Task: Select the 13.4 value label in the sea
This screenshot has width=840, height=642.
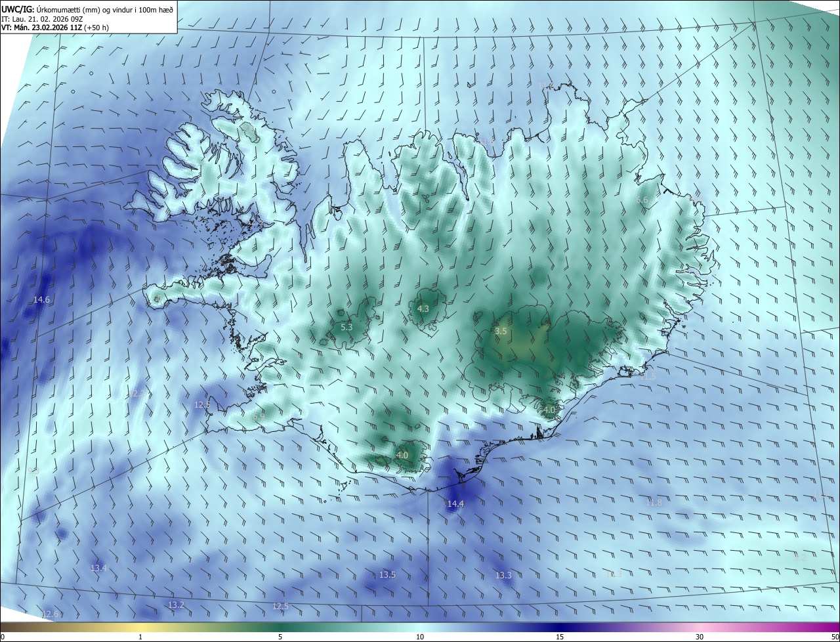Action: [x=98, y=568]
